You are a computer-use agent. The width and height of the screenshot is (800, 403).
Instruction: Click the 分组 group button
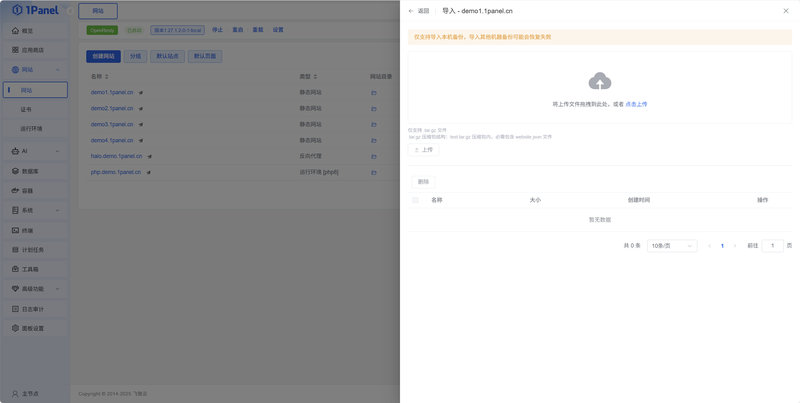pos(135,56)
